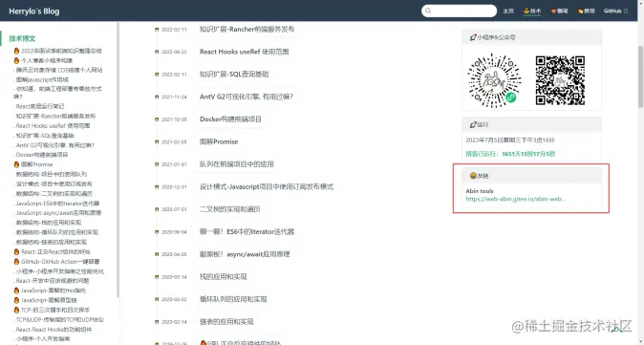Click the rocket icon in 运行 header

point(473,124)
